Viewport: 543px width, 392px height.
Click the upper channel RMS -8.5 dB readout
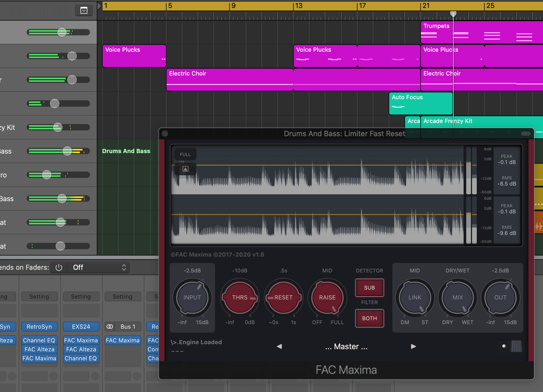pos(507,181)
